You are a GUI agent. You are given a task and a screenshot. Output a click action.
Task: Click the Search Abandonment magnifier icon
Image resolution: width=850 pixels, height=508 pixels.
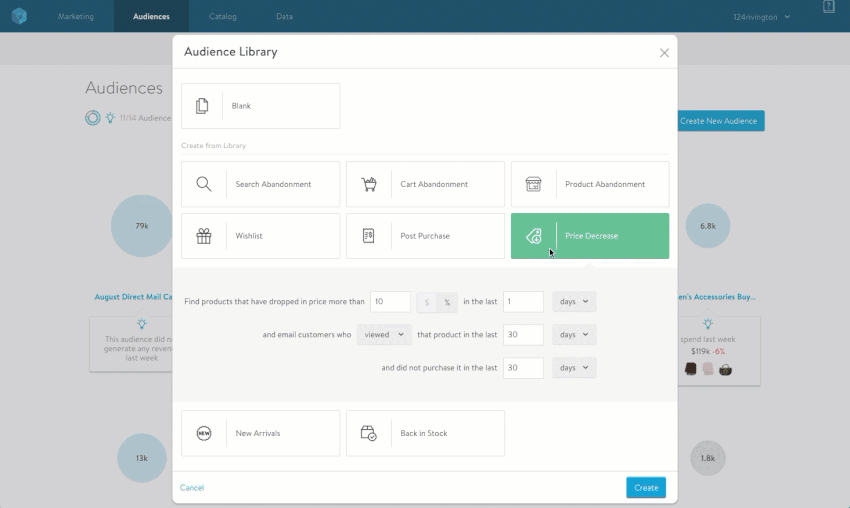click(204, 184)
